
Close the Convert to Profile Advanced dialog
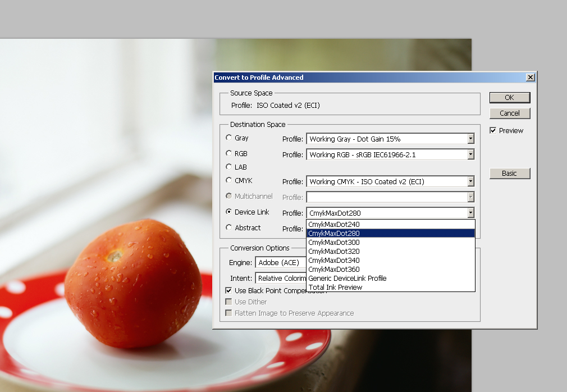pyautogui.click(x=530, y=78)
